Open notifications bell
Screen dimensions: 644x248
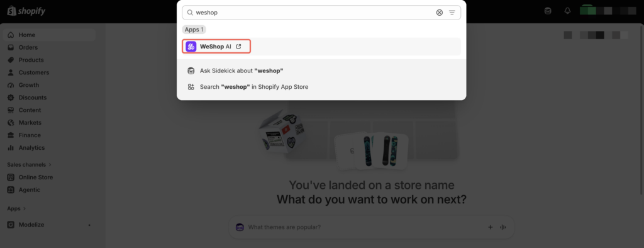[x=567, y=11]
